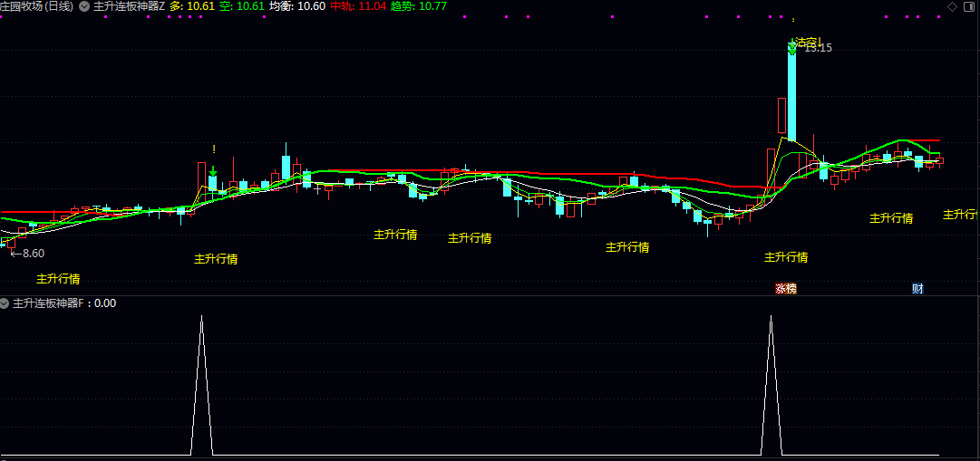Toggle the side panel icon at top right
This screenshot has width=980, height=461.
click(969, 7)
